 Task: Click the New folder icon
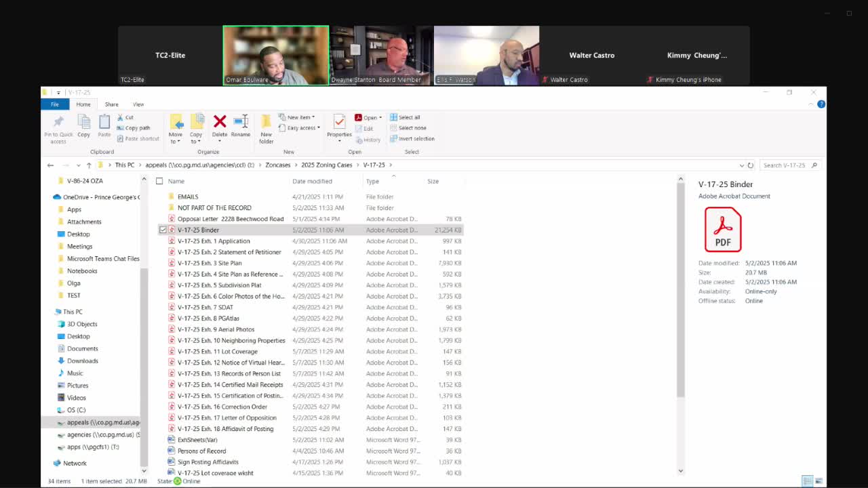click(x=266, y=127)
